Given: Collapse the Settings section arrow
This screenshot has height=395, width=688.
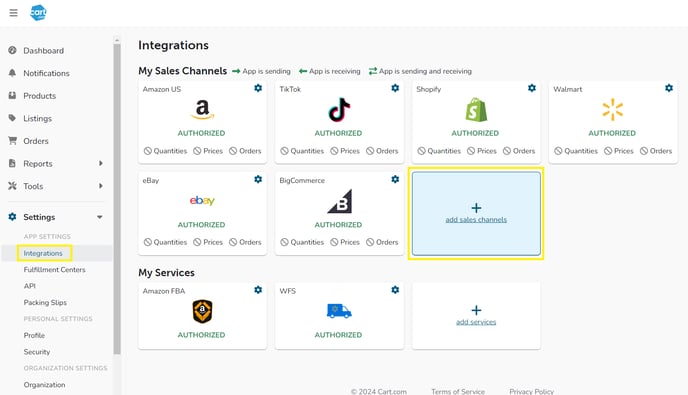Looking at the screenshot, I should (100, 217).
